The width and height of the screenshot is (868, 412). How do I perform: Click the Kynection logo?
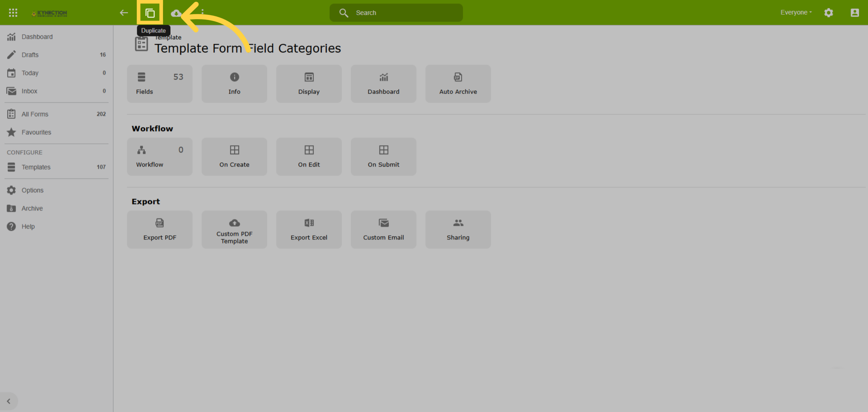tap(49, 13)
